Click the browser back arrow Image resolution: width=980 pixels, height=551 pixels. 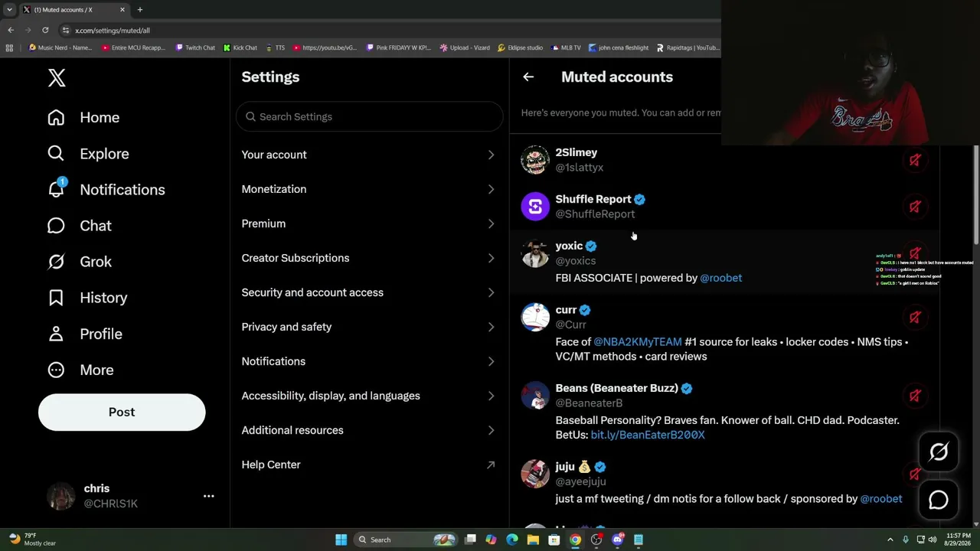click(x=11, y=30)
